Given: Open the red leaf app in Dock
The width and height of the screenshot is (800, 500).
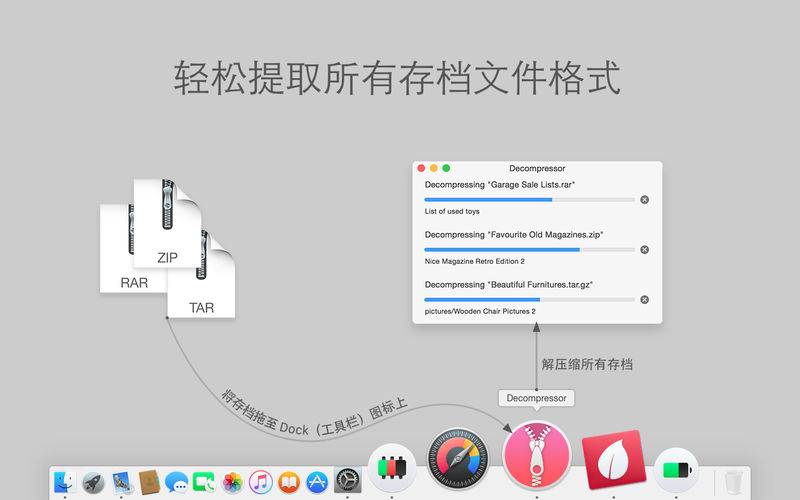Looking at the screenshot, I should (x=614, y=459).
